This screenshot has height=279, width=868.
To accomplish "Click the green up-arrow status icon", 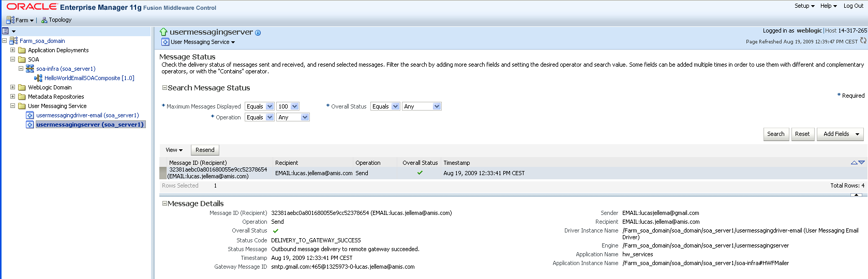I will [x=163, y=32].
